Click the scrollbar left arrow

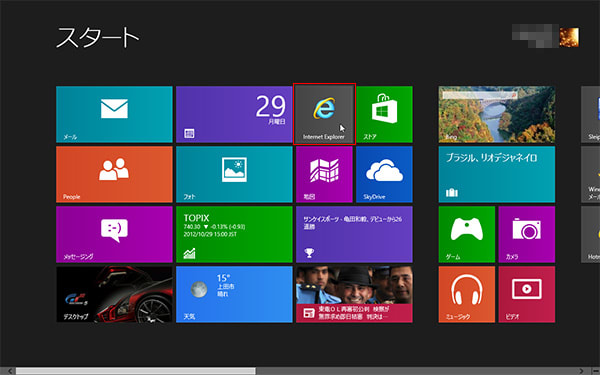click(x=10, y=371)
